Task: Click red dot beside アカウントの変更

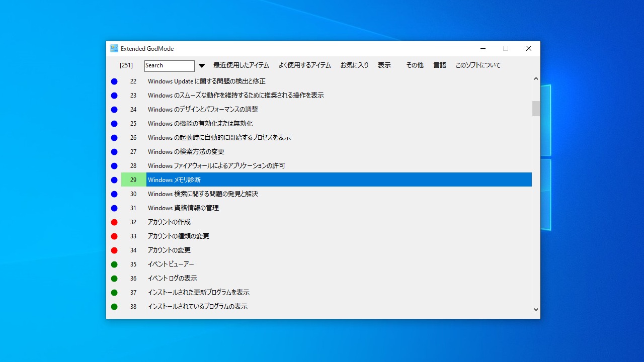Action: pyautogui.click(x=114, y=250)
